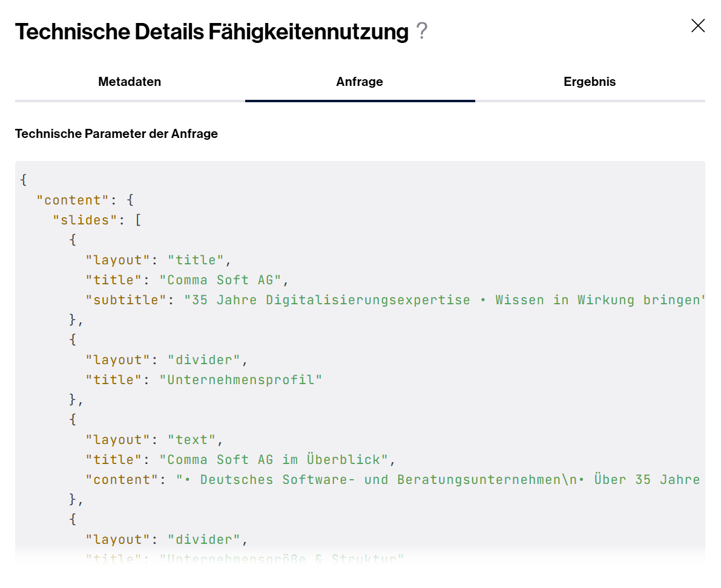This screenshot has width=721, height=588.
Task: Switch to the Metadaten tab
Action: [x=129, y=82]
